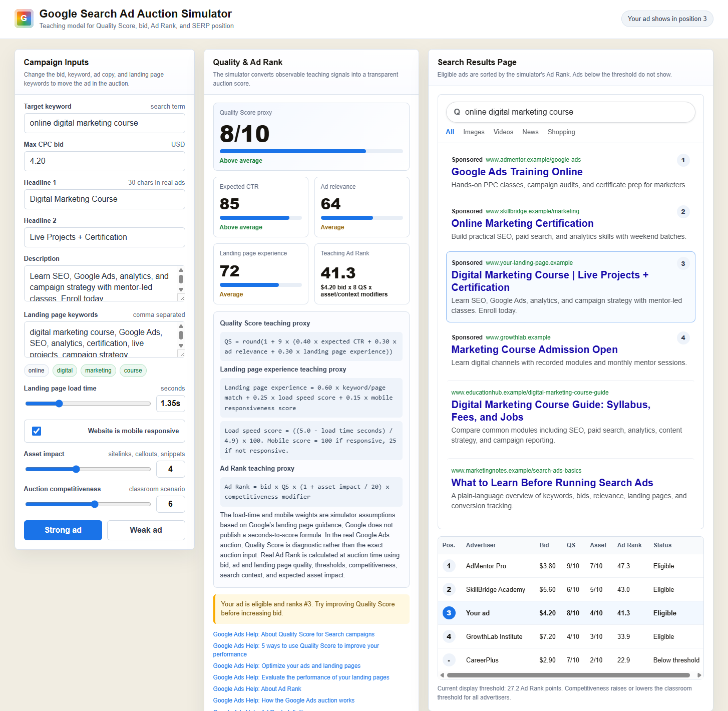Image resolution: width=728 pixels, height=711 pixels.
Task: Toggle Website is mobile responsive checkbox
Action: pyautogui.click(x=37, y=431)
